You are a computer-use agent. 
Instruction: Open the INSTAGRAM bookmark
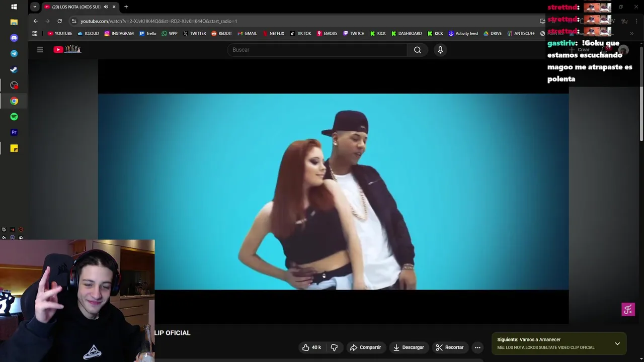point(119,34)
